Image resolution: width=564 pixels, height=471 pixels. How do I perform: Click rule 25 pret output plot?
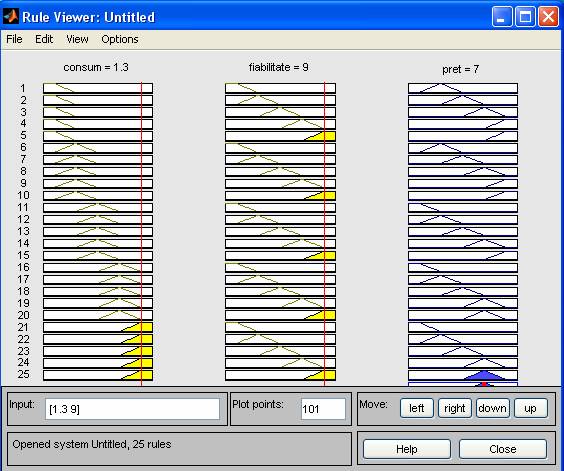pyautogui.click(x=463, y=375)
